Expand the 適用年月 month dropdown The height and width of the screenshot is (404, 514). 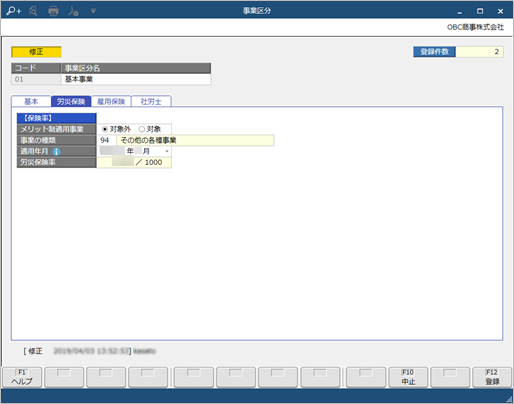[x=167, y=151]
